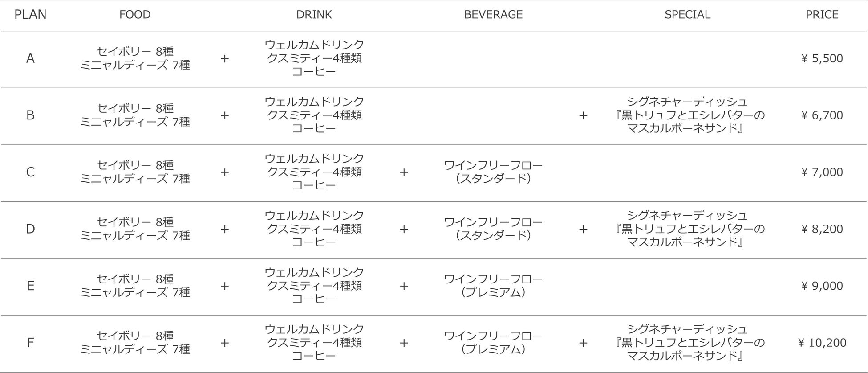868x373 pixels.
Task: Select plan letter A
Action: coord(30,58)
